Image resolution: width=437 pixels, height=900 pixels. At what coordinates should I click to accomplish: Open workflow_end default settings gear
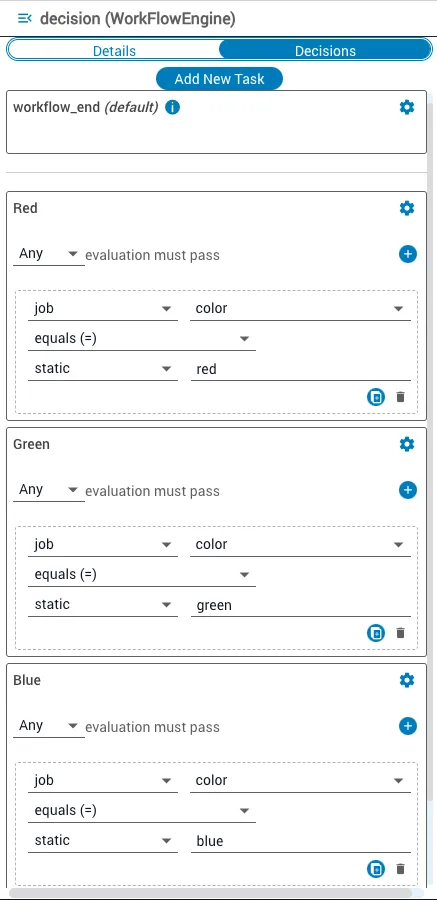tap(407, 107)
